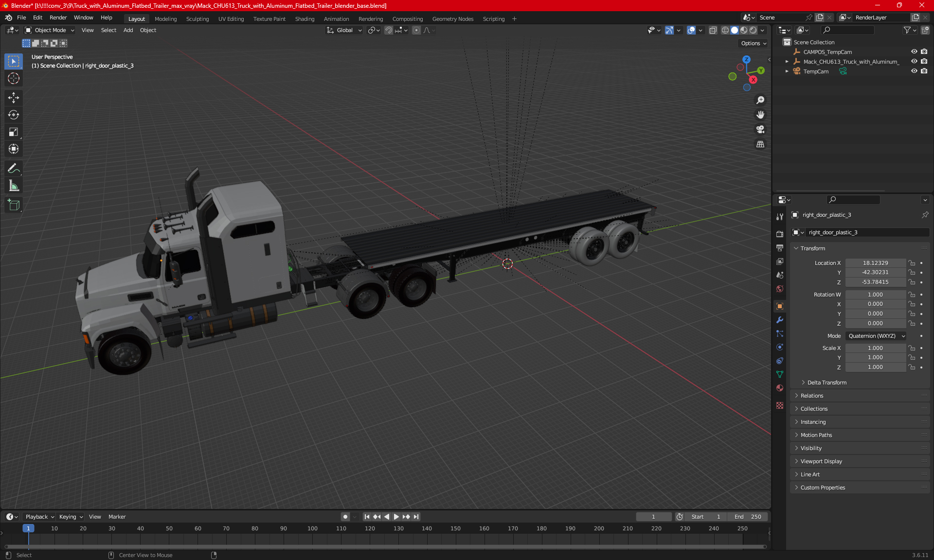Activate the Rotate tool

(x=14, y=115)
